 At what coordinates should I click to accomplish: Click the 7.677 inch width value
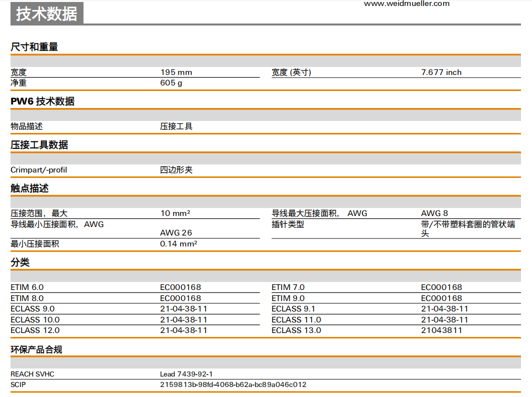[x=441, y=72]
